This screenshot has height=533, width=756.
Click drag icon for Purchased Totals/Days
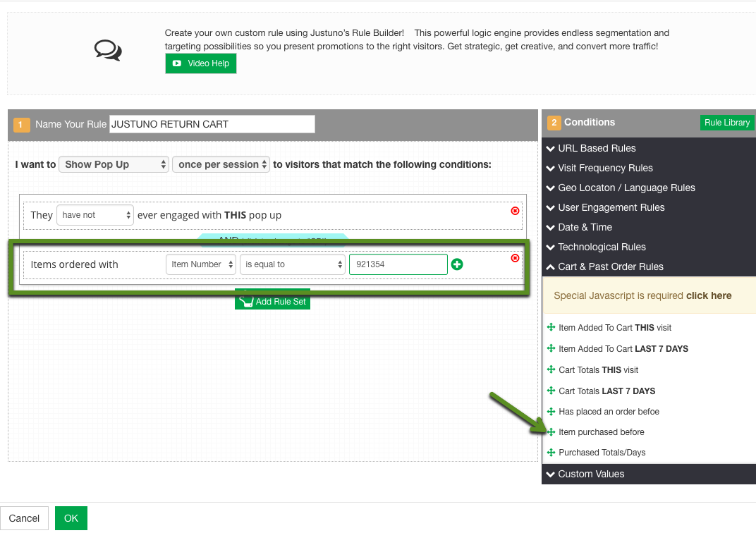tap(551, 453)
